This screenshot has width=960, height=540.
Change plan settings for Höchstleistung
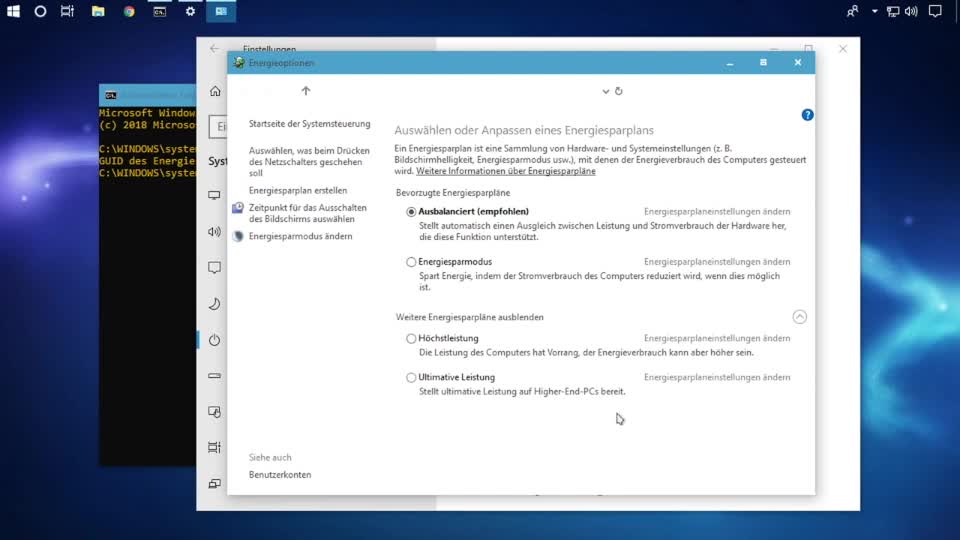pyautogui.click(x=717, y=338)
